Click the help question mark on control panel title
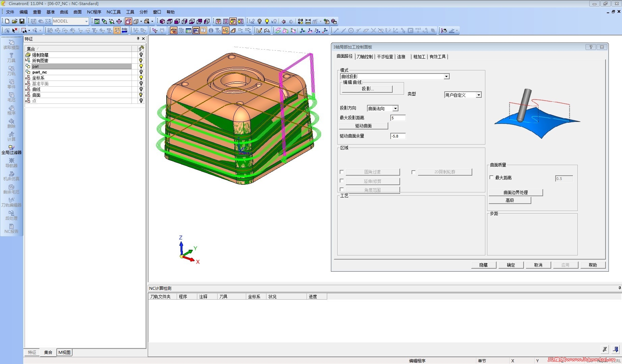Viewport: 622px width, 364px height. point(591,47)
